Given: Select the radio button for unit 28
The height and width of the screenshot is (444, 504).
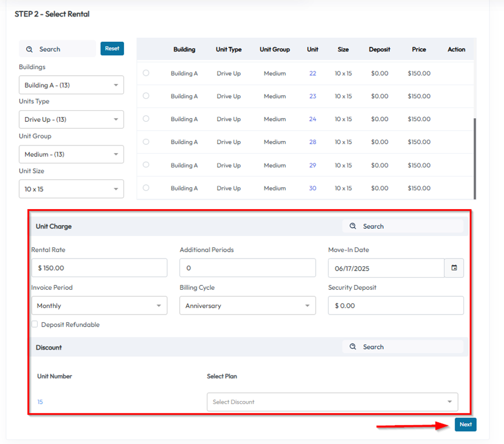Looking at the screenshot, I should tap(146, 142).
